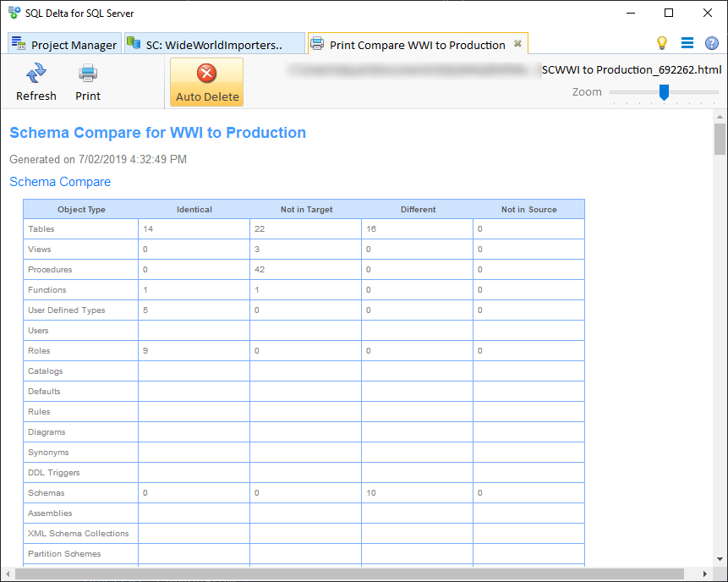Click the 'Not in Target' column header

click(x=306, y=210)
